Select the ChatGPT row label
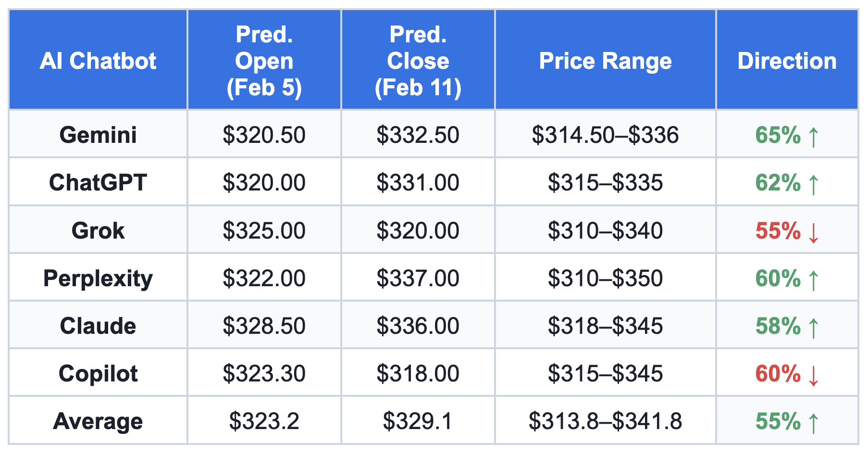The image size is (868, 456). (98, 182)
